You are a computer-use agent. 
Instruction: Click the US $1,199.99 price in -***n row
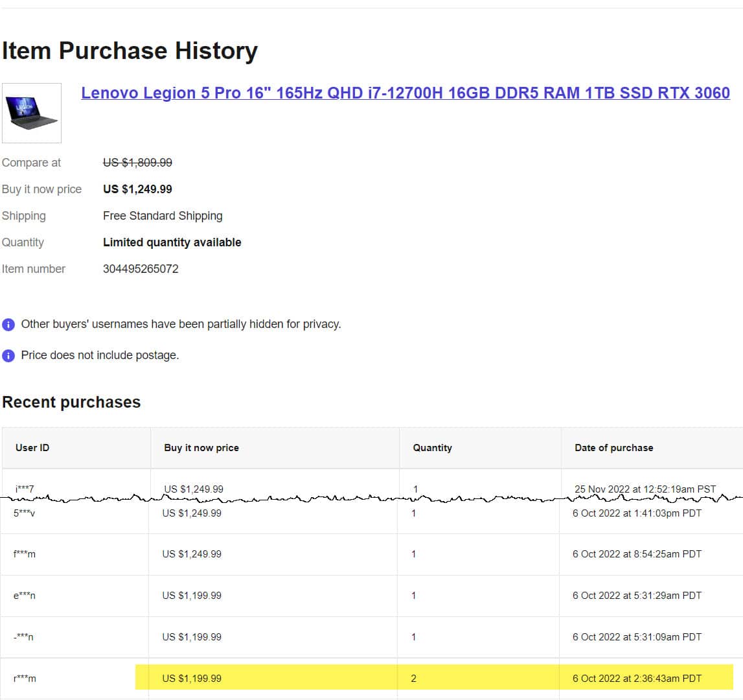coord(192,637)
